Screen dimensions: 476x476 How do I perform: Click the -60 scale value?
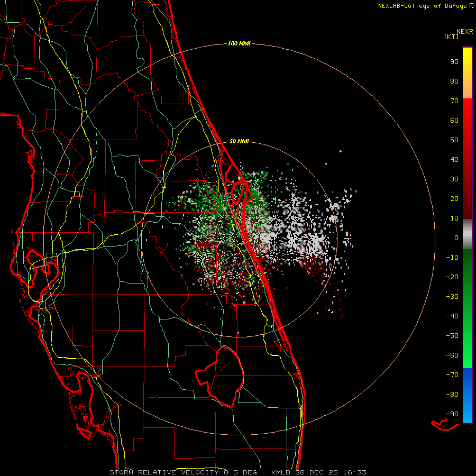click(452, 355)
